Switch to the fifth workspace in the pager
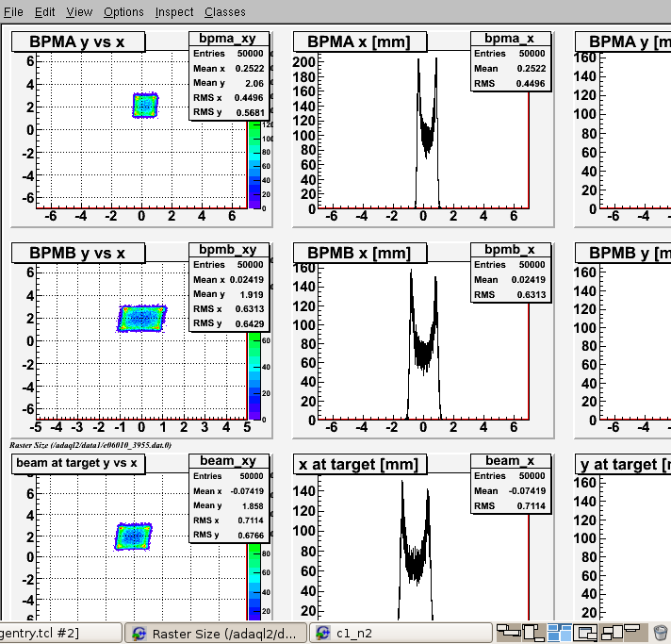Image resolution: width=671 pixels, height=644 pixels. 611,633
